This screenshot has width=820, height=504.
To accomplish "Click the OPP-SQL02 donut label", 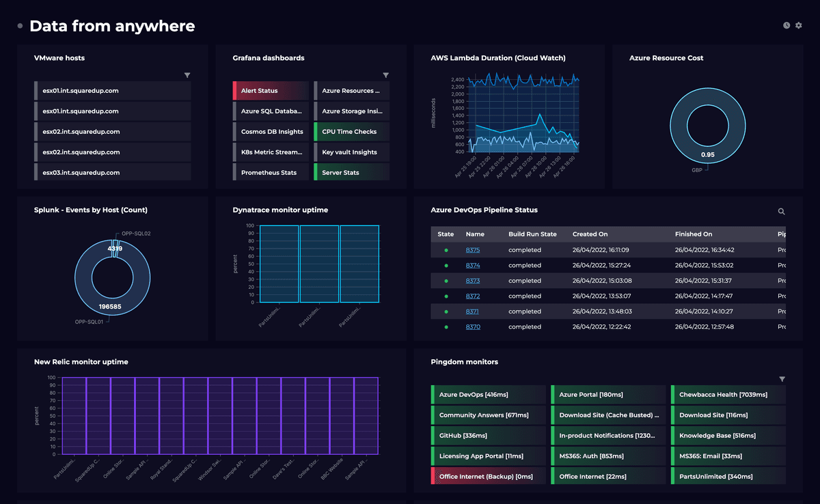I will click(136, 234).
